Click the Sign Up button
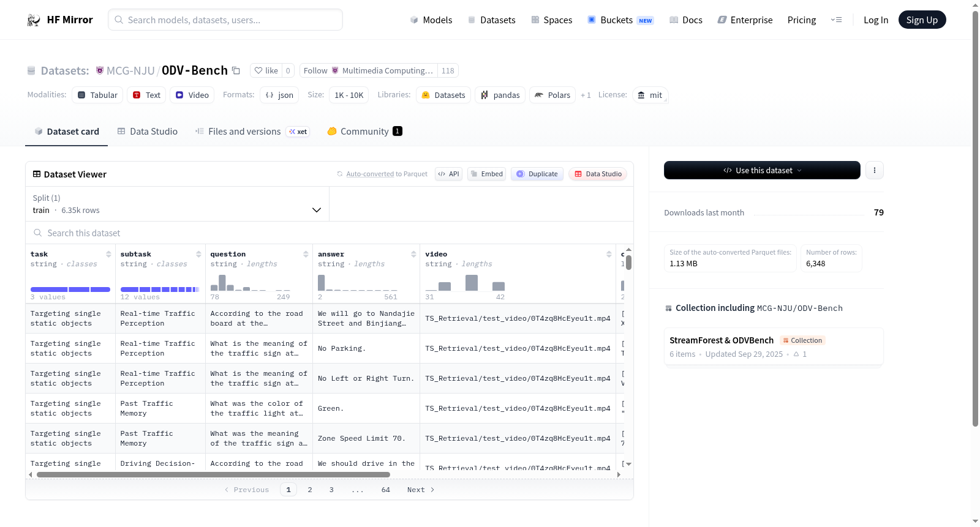The image size is (980, 527). click(x=922, y=20)
